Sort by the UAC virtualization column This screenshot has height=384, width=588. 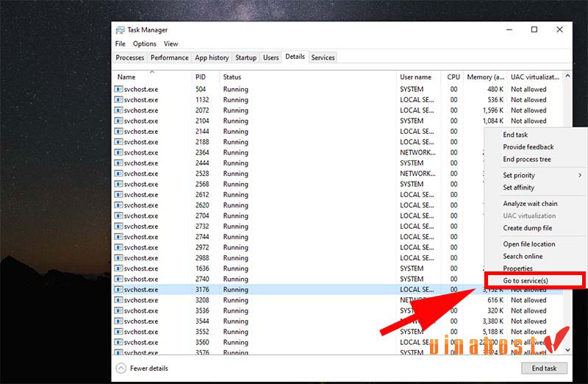(535, 77)
